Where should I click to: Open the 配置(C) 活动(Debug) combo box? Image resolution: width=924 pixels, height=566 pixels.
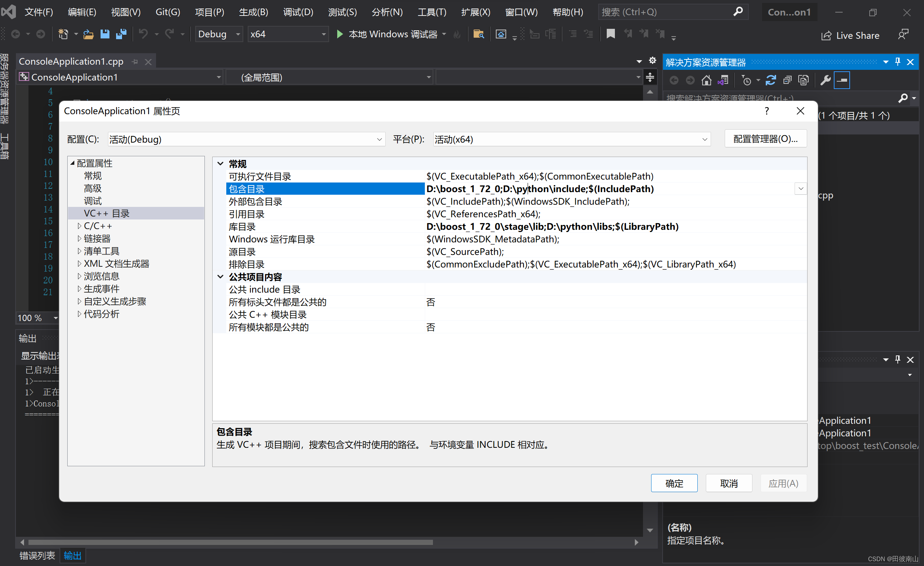point(246,139)
